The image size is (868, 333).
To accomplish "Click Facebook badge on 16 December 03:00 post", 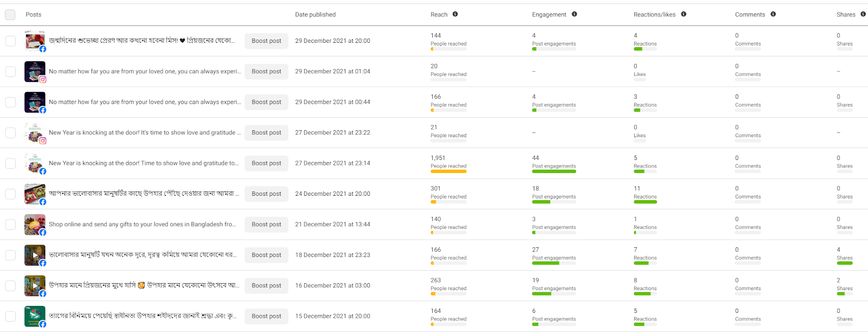I will [43, 294].
